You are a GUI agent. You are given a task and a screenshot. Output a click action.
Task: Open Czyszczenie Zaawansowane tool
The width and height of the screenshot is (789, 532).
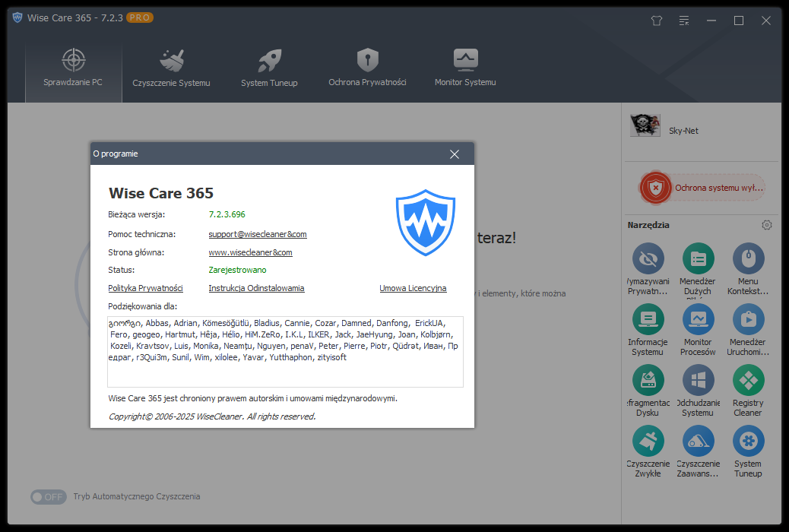pos(698,452)
